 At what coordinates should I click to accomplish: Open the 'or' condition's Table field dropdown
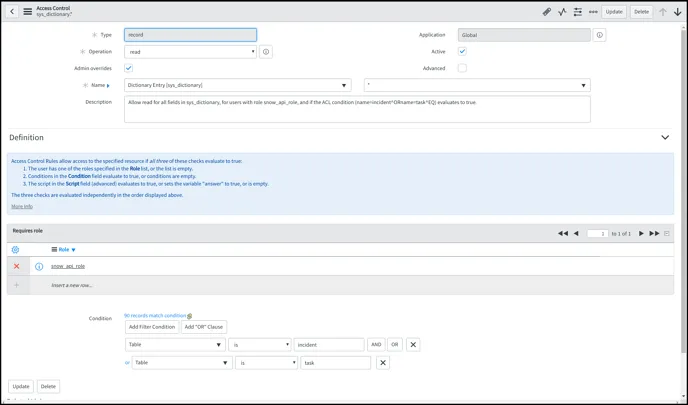click(182, 363)
